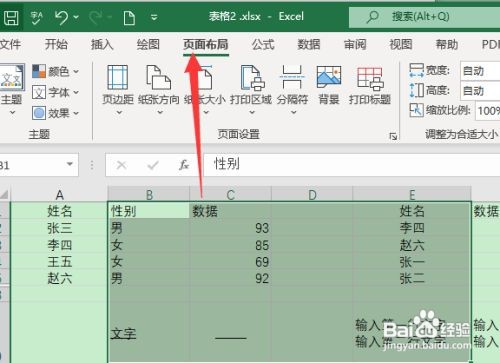The image size is (500, 363).
Task: Click the Redo icon
Action: click(x=96, y=17)
